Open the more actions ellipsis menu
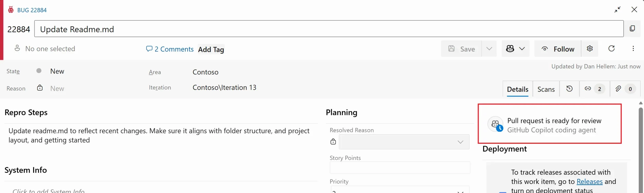The height and width of the screenshot is (193, 644). coord(633,49)
